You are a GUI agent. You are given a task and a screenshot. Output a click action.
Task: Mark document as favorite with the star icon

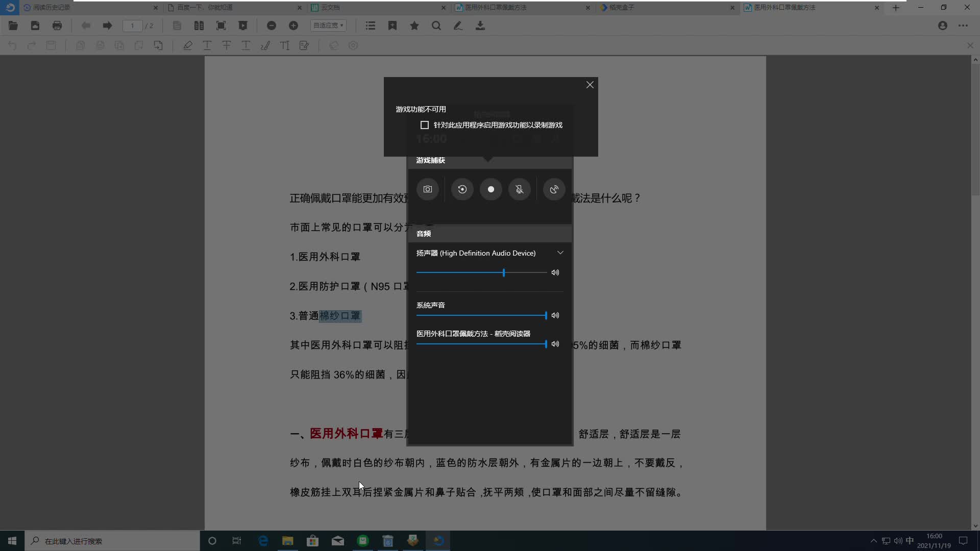point(414,26)
